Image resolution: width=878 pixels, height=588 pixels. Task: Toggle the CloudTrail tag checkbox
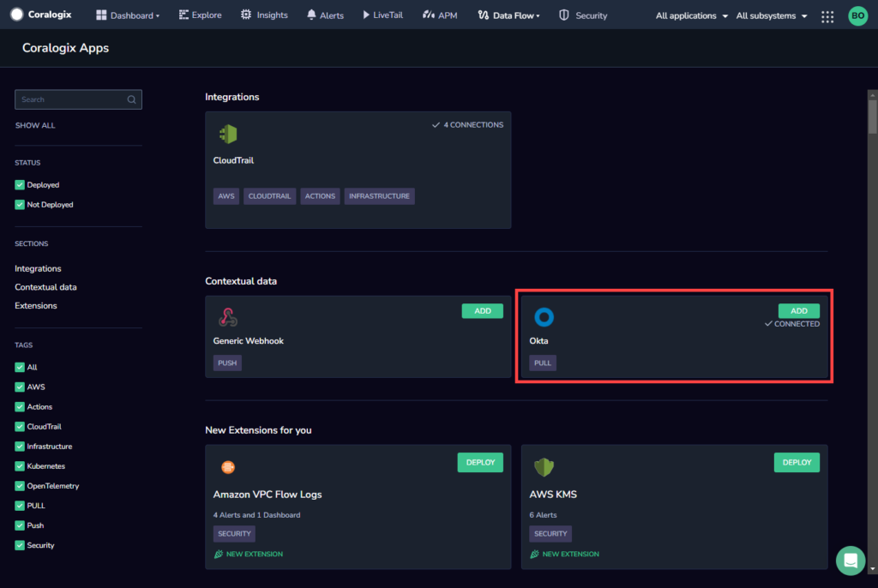[x=20, y=427]
